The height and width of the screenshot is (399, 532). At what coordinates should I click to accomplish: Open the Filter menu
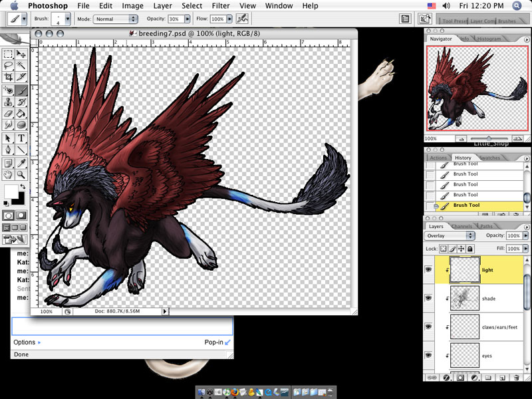[x=221, y=6]
